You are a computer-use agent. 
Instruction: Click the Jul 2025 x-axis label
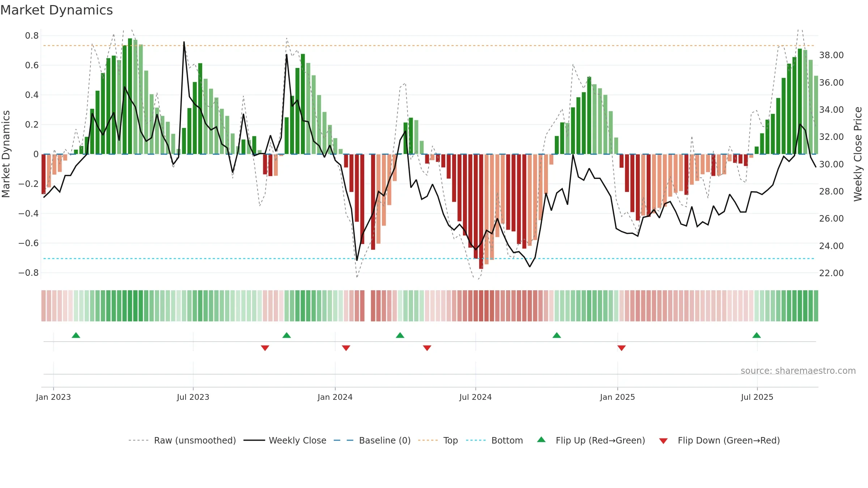tap(757, 397)
